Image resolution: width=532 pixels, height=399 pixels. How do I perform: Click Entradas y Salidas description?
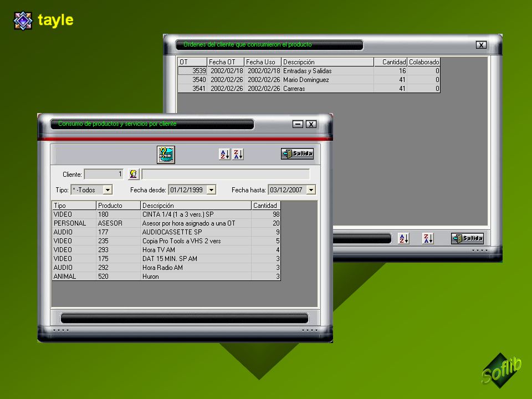pos(328,71)
